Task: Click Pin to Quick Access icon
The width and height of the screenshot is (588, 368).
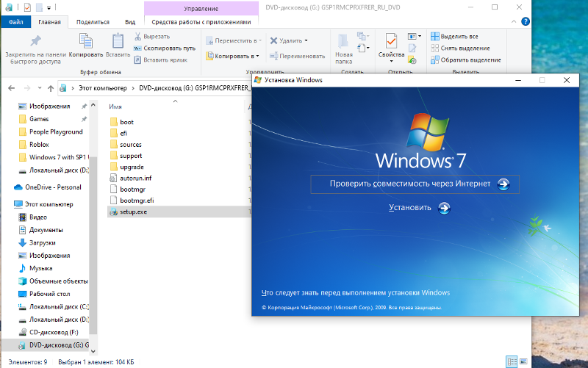Action: point(35,40)
